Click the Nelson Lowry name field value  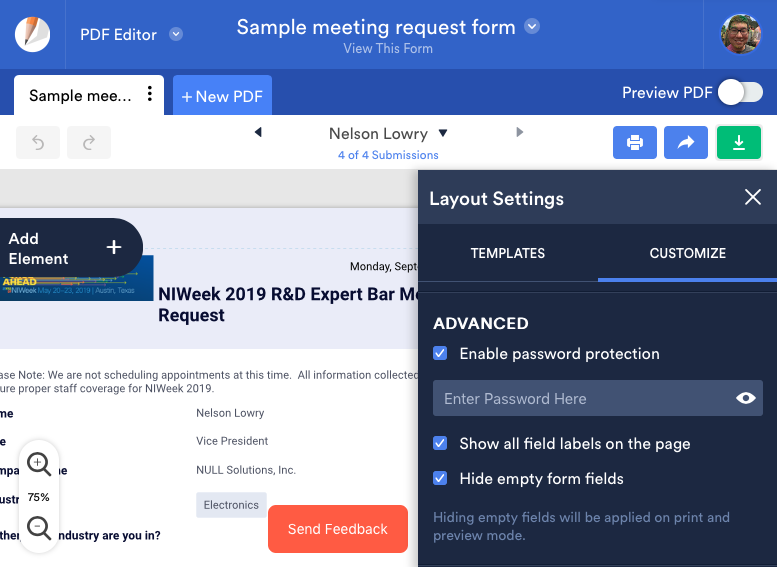click(x=230, y=412)
